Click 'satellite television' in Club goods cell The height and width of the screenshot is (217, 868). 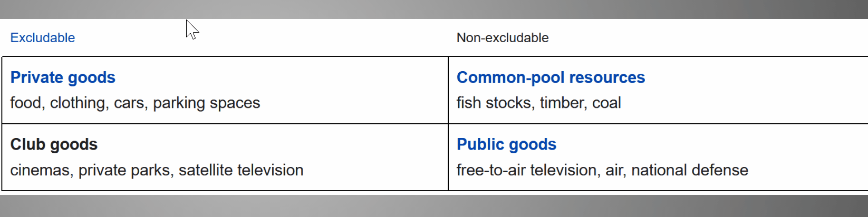(241, 170)
